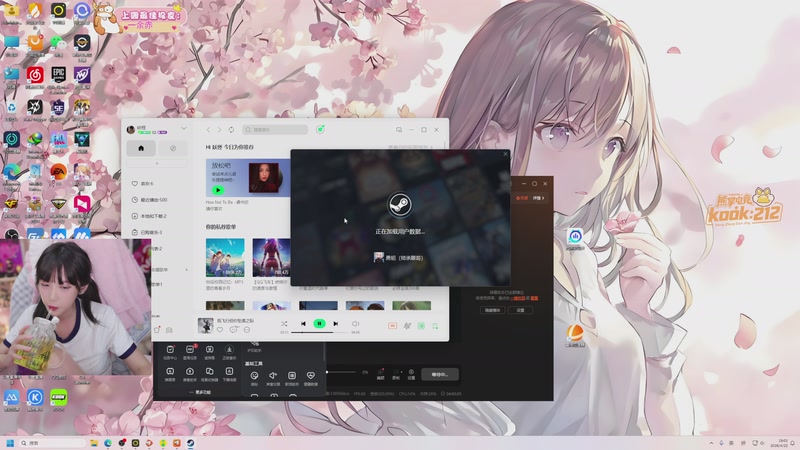This screenshot has width=800, height=450.
Task: Open File Explorer from the taskbar
Action: [94, 443]
